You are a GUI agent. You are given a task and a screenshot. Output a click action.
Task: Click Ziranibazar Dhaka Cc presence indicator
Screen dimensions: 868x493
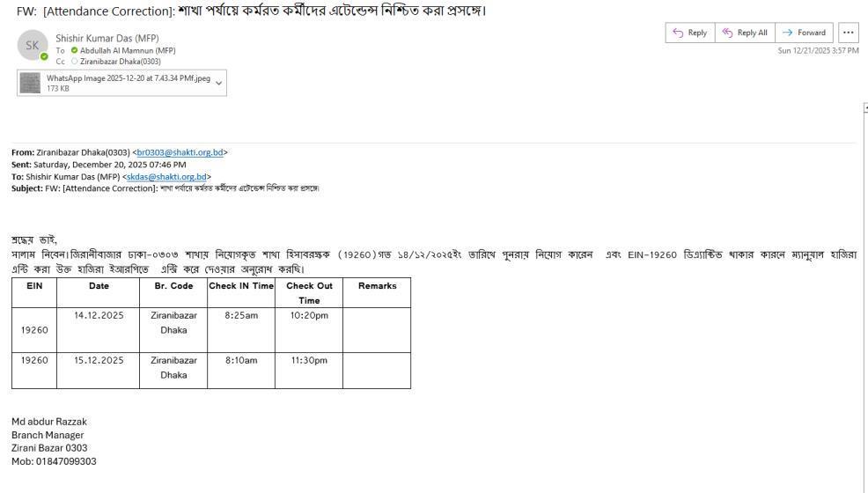(x=75, y=62)
